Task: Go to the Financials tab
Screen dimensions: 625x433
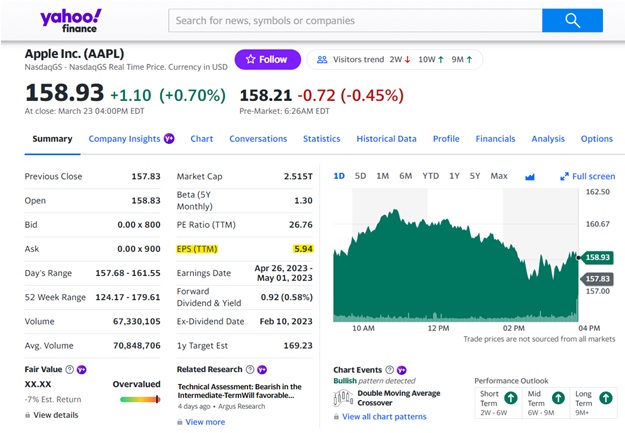Action: (x=495, y=139)
